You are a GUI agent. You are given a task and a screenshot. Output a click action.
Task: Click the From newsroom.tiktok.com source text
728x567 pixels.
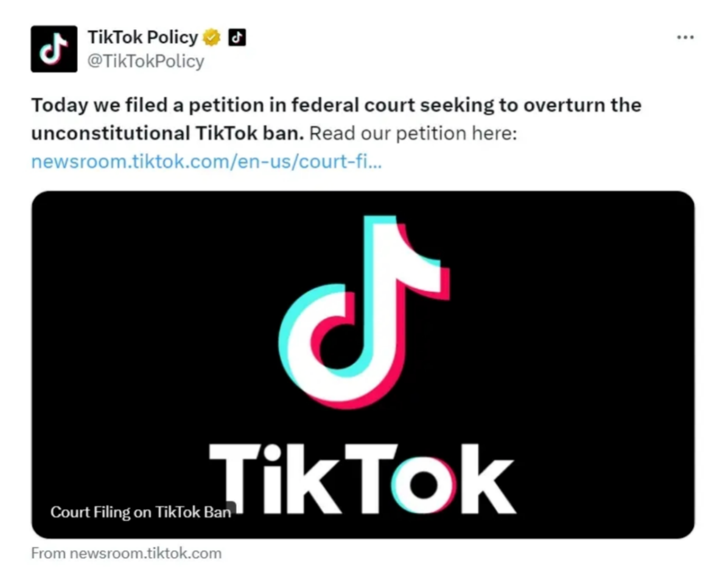126,554
